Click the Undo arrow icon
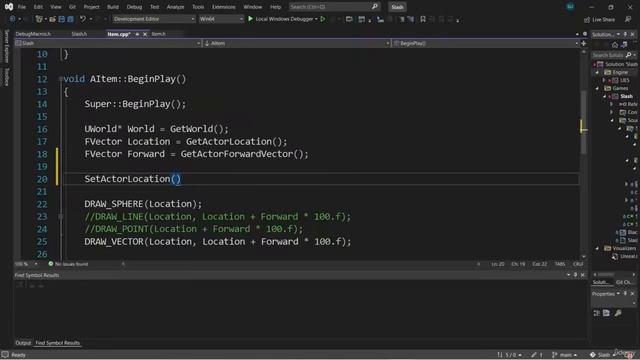The height and width of the screenshot is (360, 640). (x=83, y=19)
